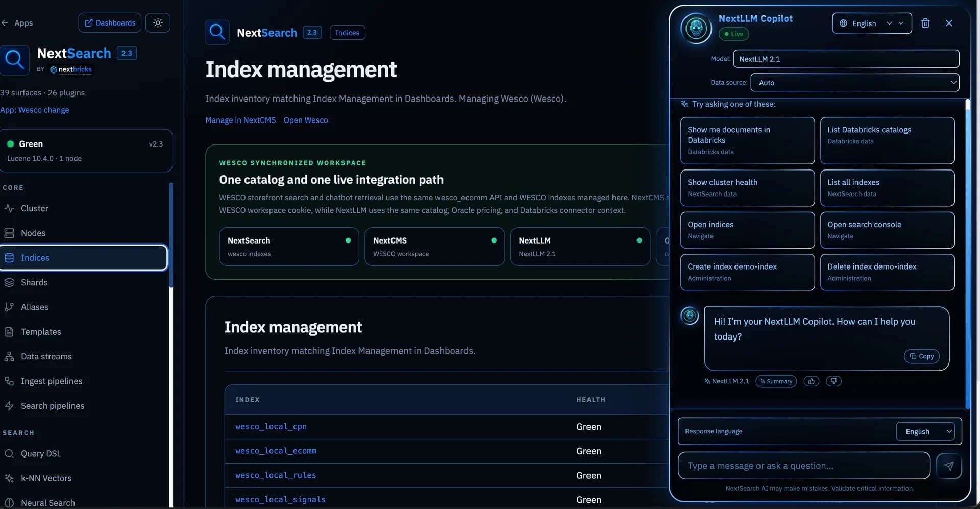
Task: Open the wesco_local_ecomm index
Action: 276,451
